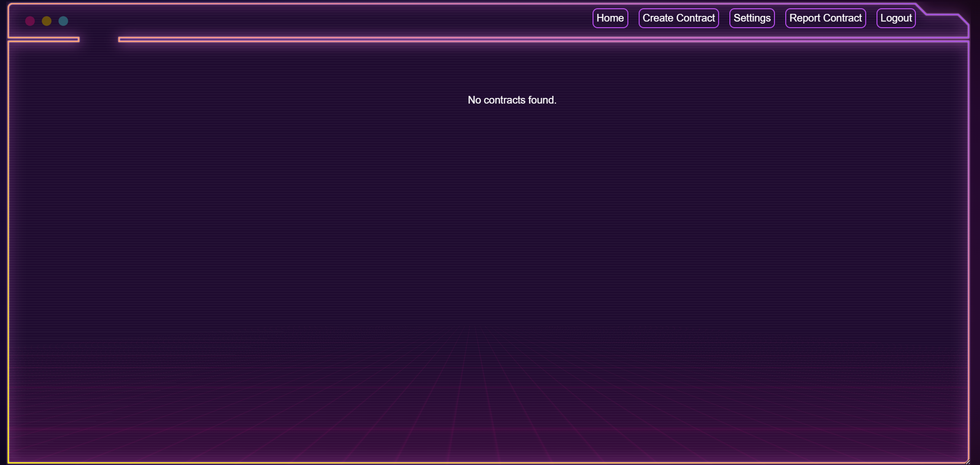Open the Create Contract page

[x=678, y=18]
